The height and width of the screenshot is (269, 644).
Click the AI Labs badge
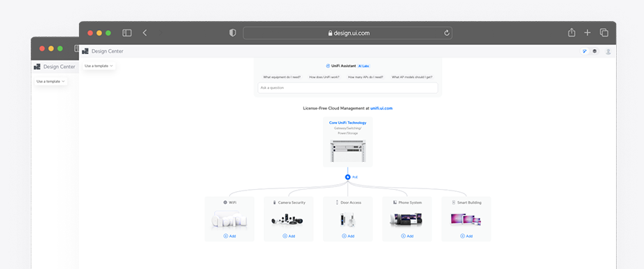click(x=364, y=66)
